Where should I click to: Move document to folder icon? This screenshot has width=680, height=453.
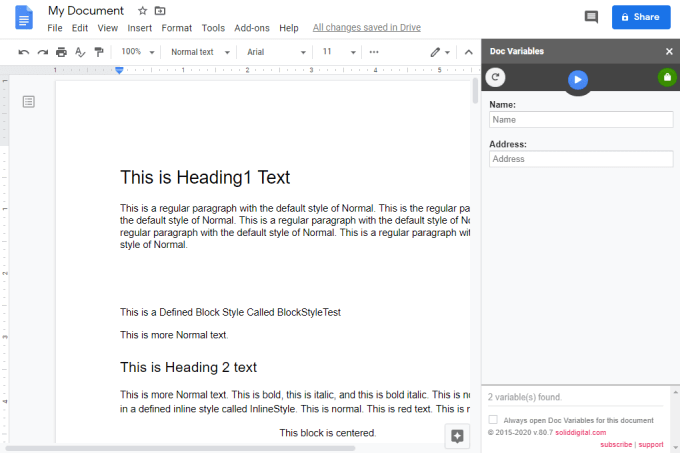point(160,11)
